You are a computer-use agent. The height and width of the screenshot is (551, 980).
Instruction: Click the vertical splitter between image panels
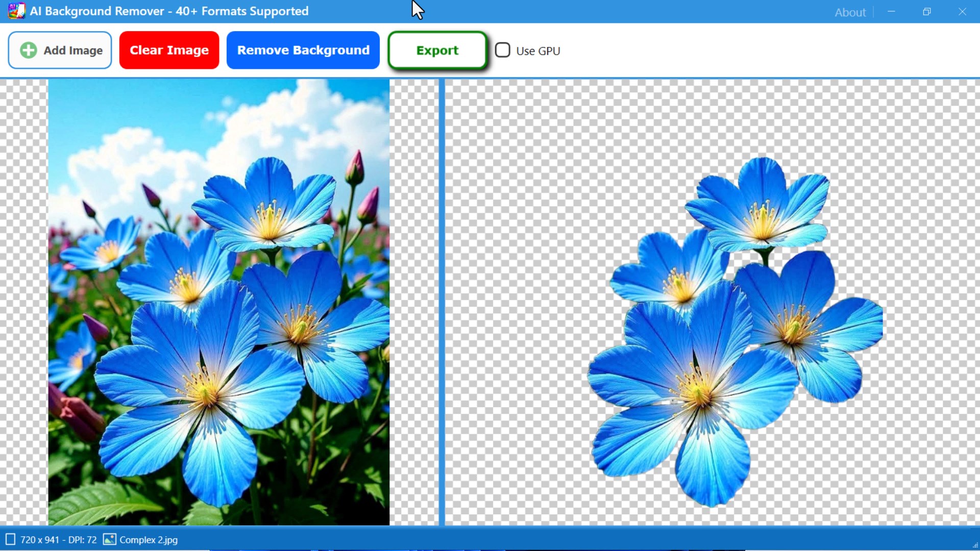coord(442,301)
